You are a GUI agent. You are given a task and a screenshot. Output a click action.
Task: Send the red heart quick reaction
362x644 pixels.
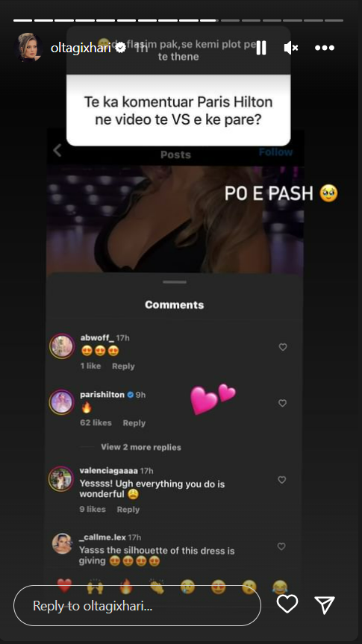pyautogui.click(x=64, y=586)
